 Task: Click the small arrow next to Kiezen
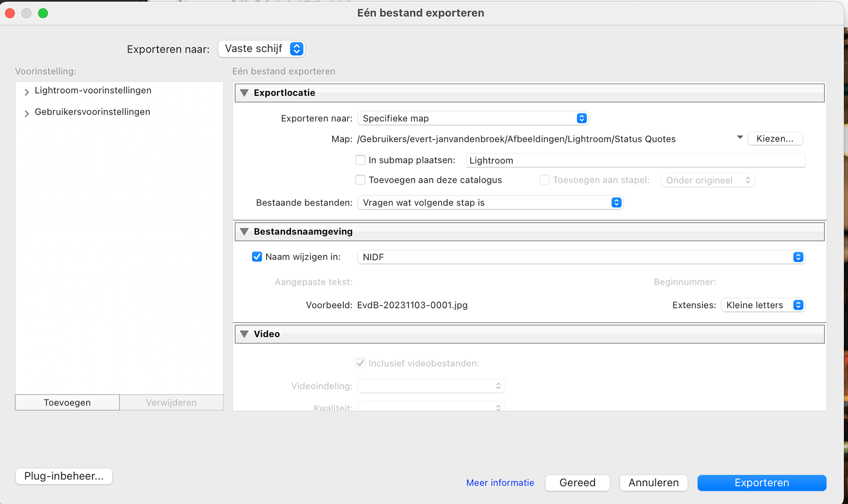coord(740,138)
